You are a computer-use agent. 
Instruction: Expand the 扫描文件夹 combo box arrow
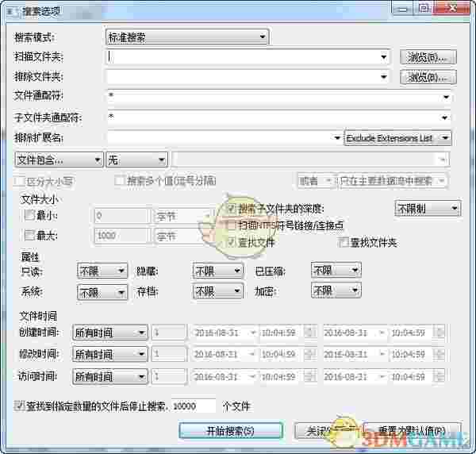(384, 57)
